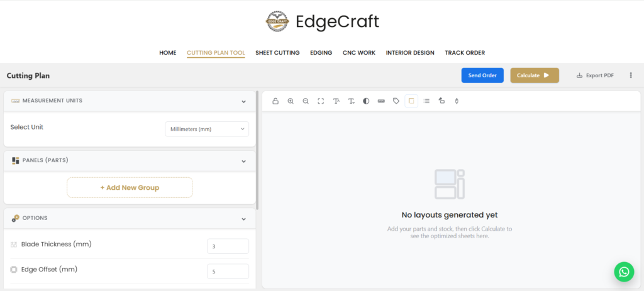Toggle the contrast half-circle icon
Image resolution: width=644 pixels, height=291 pixels.
click(366, 101)
